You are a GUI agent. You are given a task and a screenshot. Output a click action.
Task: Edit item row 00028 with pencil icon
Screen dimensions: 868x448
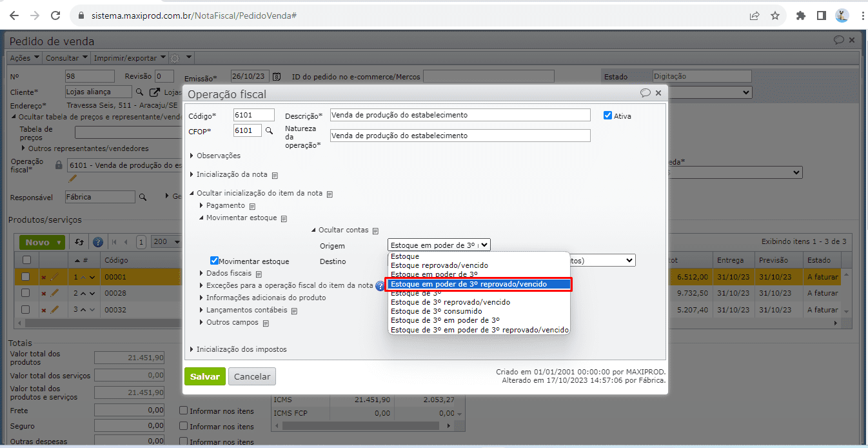coord(54,293)
